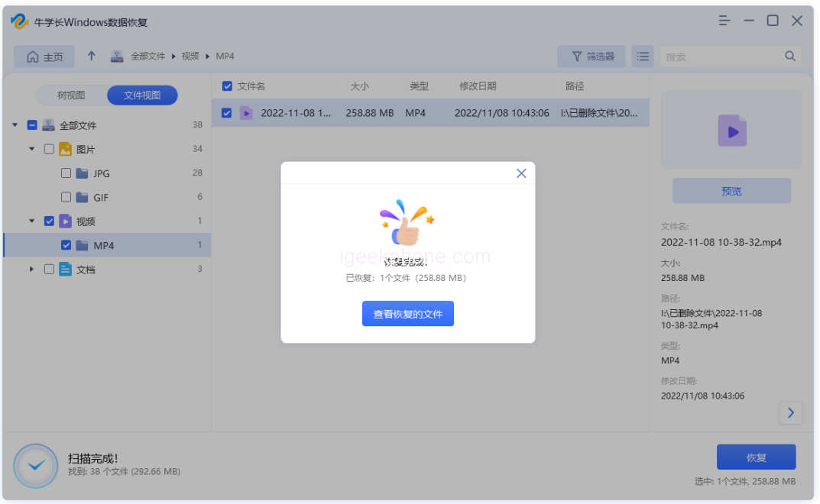Screen dimensions: 820x504
Task: Click the next arrow in details panel
Action: tap(790, 413)
